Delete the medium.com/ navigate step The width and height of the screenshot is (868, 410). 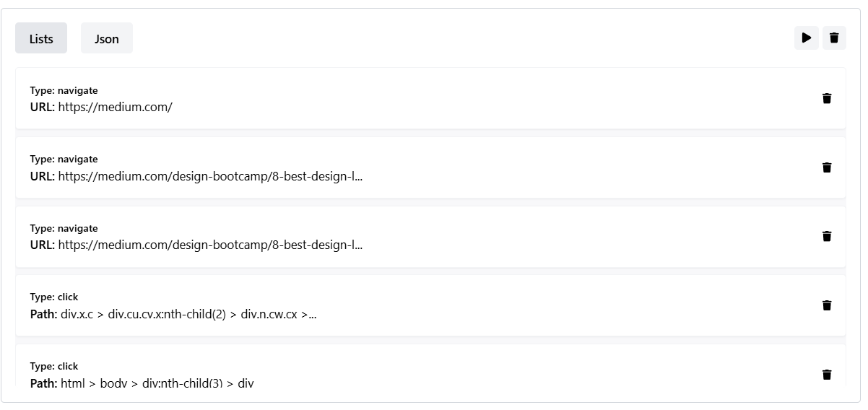(x=827, y=98)
